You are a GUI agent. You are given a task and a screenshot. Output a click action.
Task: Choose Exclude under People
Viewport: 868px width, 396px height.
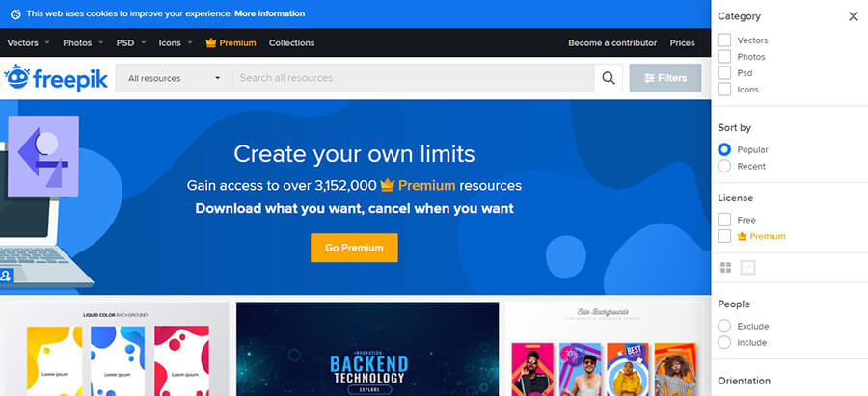(724, 326)
